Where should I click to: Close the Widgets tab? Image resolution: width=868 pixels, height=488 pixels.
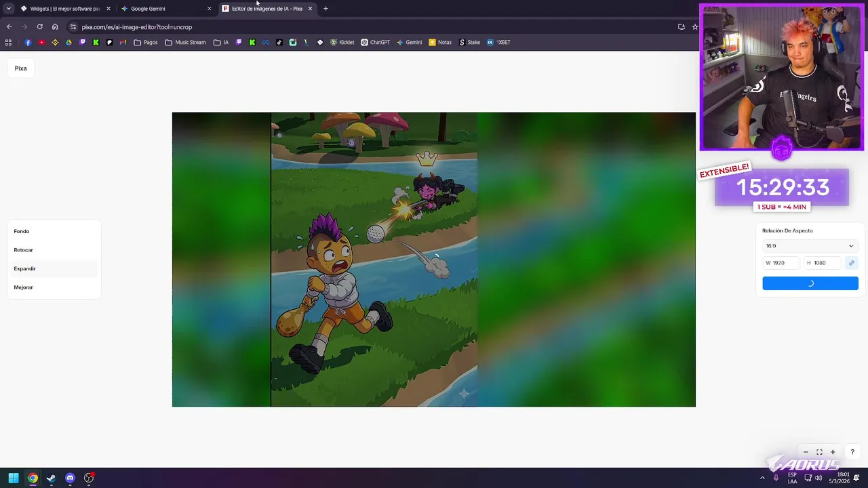pos(108,9)
